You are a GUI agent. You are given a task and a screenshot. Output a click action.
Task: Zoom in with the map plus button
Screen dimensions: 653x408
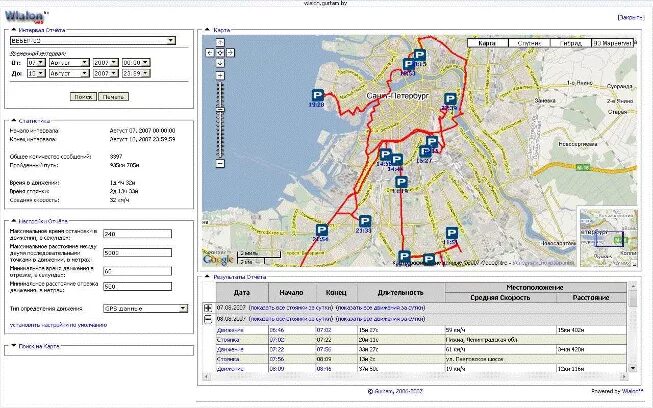[x=220, y=76]
